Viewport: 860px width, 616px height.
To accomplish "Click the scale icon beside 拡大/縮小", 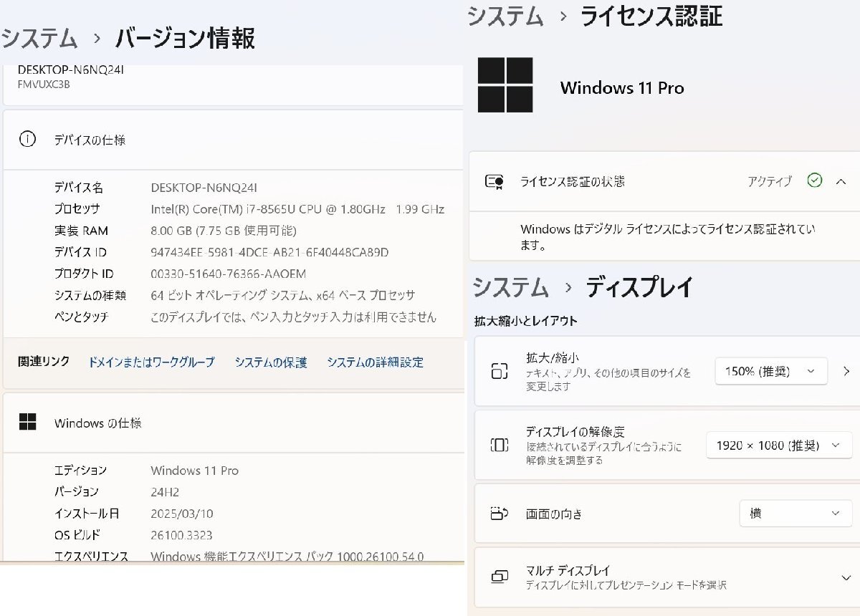I will click(500, 371).
